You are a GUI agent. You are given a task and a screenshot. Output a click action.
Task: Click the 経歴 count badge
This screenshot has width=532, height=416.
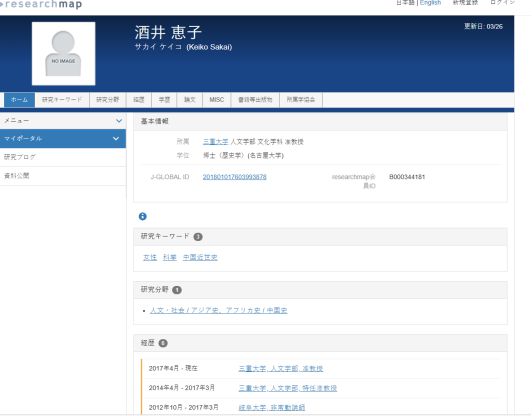(163, 343)
